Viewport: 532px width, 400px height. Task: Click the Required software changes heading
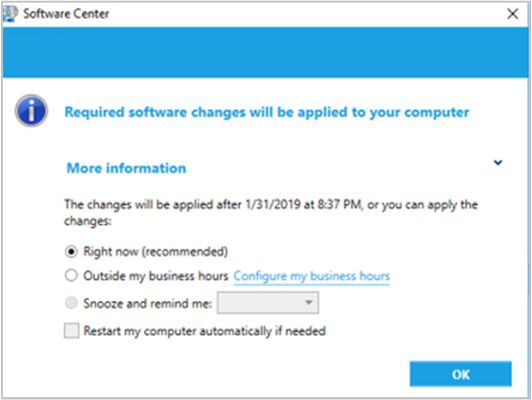(x=267, y=112)
